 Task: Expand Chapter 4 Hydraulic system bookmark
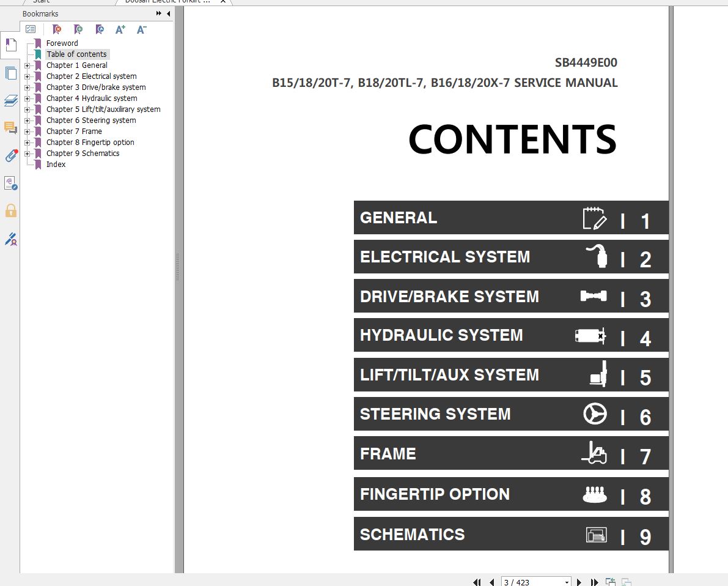point(27,98)
